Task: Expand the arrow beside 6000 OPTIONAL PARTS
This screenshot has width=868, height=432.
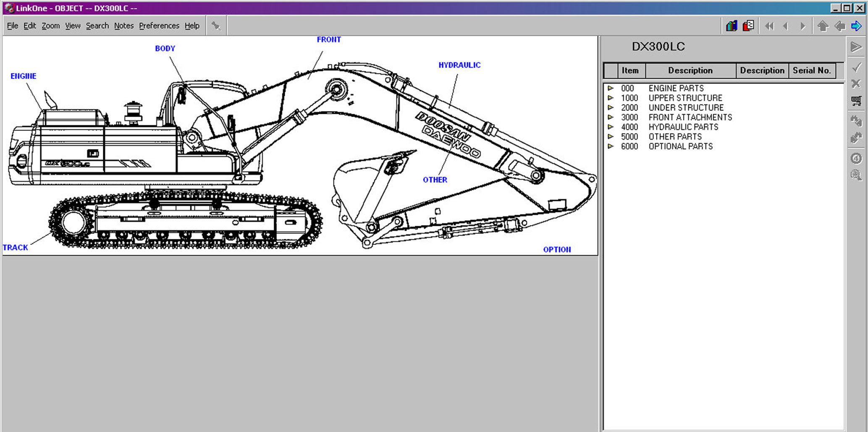Action: tap(611, 146)
